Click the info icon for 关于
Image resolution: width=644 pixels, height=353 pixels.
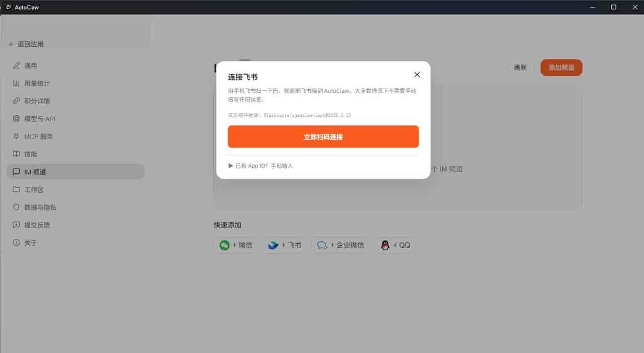coord(16,243)
